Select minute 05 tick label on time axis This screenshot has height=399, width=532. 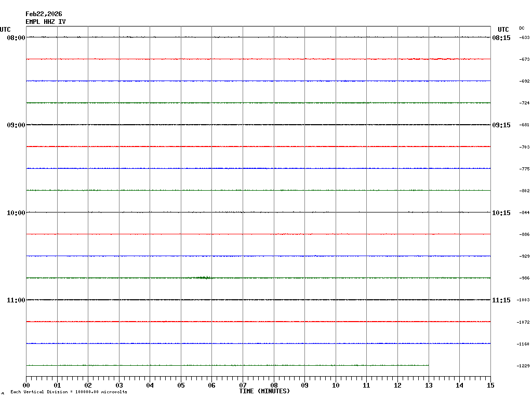181,385
